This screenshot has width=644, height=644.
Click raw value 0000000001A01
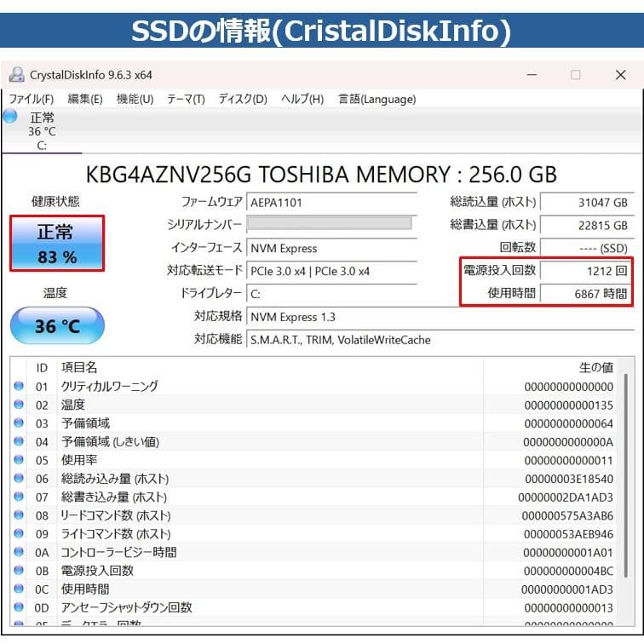tap(568, 553)
